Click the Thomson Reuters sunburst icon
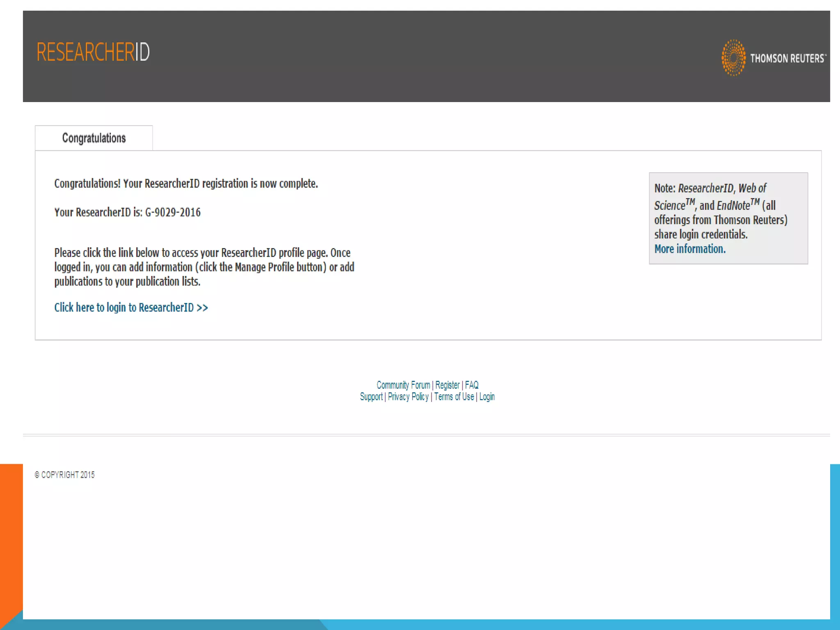 tap(733, 58)
